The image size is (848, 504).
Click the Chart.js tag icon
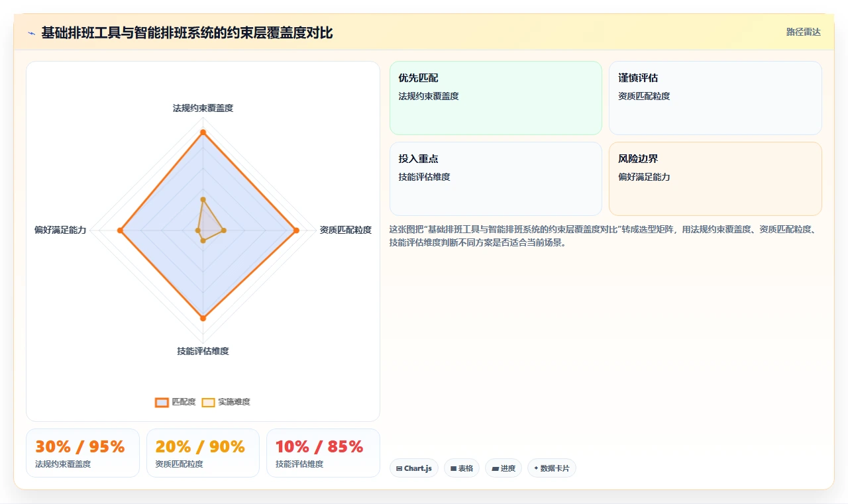point(399,468)
